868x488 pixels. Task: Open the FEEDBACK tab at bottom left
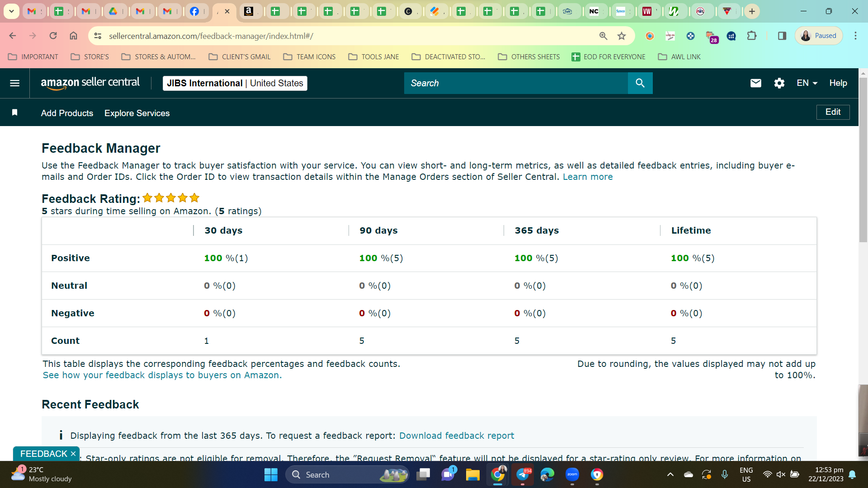point(43,454)
